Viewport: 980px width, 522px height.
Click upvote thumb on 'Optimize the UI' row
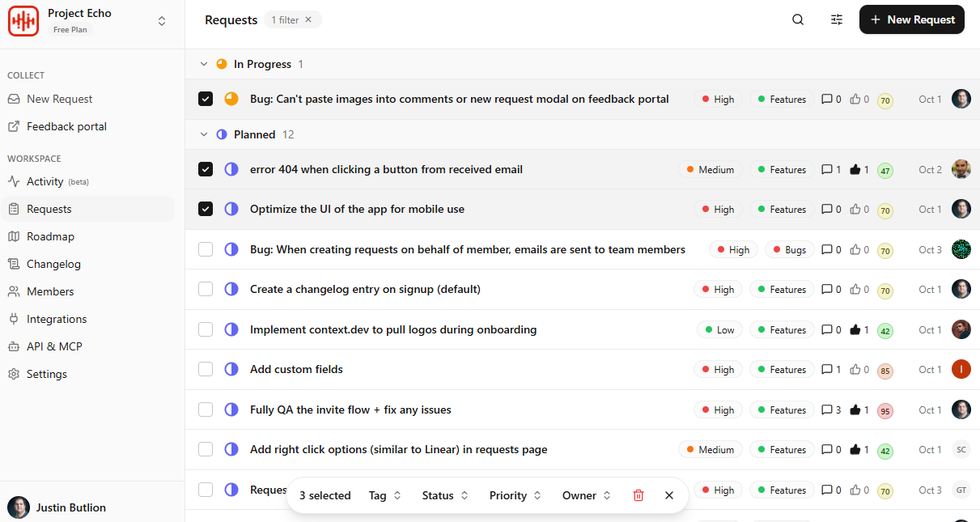855,209
